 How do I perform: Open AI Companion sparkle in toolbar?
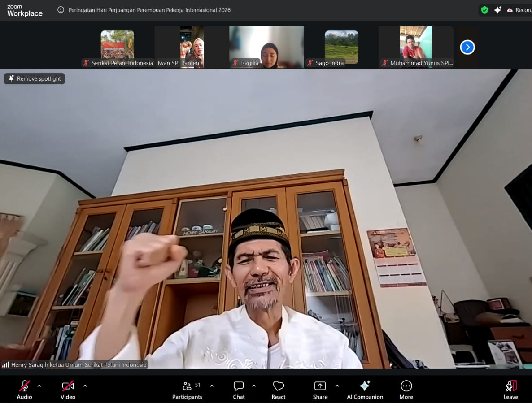click(x=365, y=386)
